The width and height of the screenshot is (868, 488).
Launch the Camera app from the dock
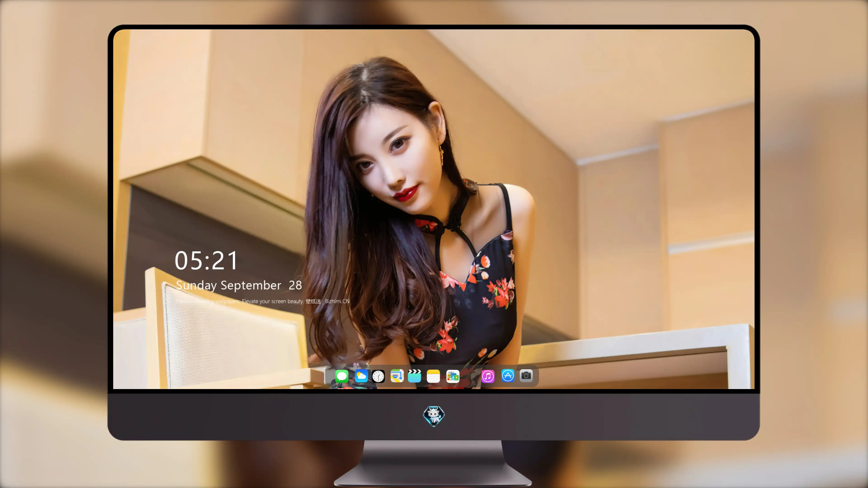526,375
